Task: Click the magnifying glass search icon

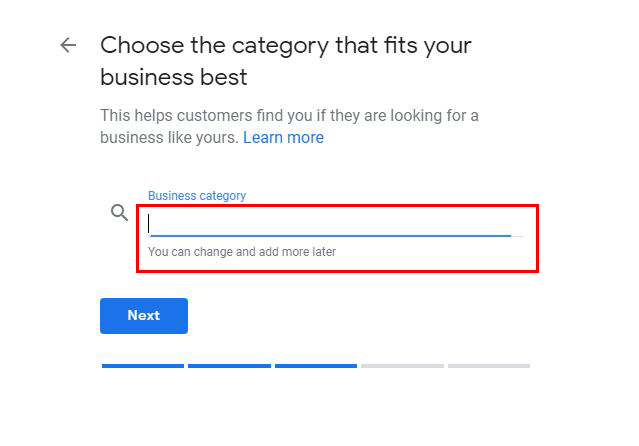Action: [x=120, y=213]
